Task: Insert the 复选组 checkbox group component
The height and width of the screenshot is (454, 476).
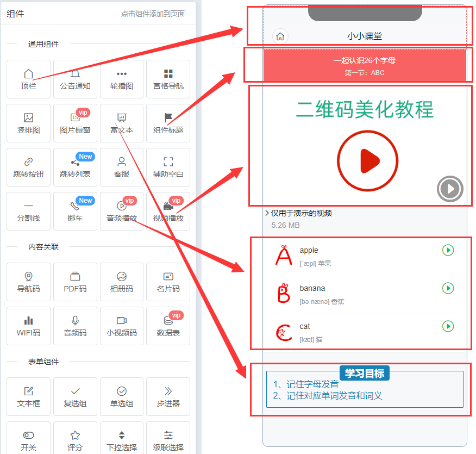Action: 75,396
